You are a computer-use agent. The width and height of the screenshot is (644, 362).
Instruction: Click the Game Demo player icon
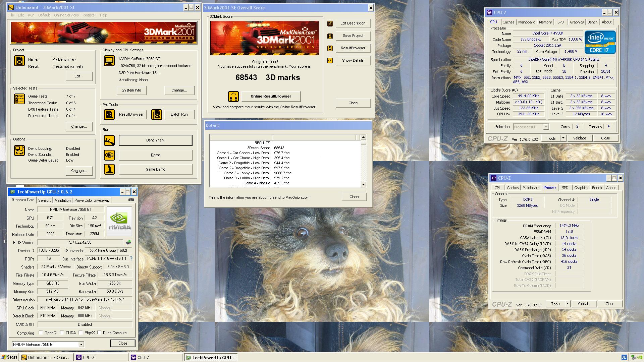click(109, 169)
